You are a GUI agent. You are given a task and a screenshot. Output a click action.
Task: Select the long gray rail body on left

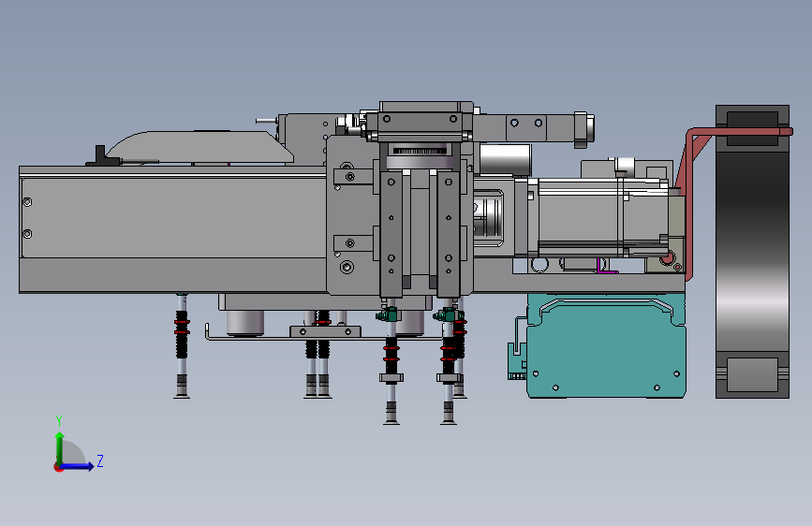(x=173, y=229)
